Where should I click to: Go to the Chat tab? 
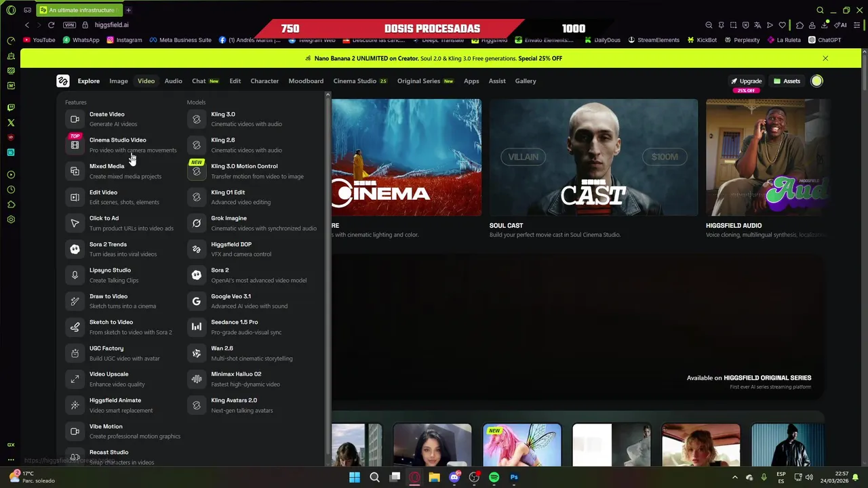tap(205, 81)
